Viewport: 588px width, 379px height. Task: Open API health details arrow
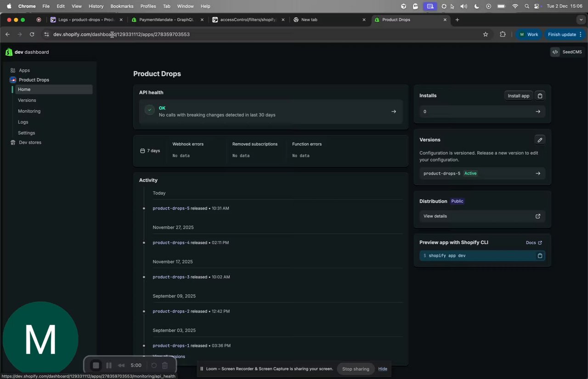click(x=394, y=111)
